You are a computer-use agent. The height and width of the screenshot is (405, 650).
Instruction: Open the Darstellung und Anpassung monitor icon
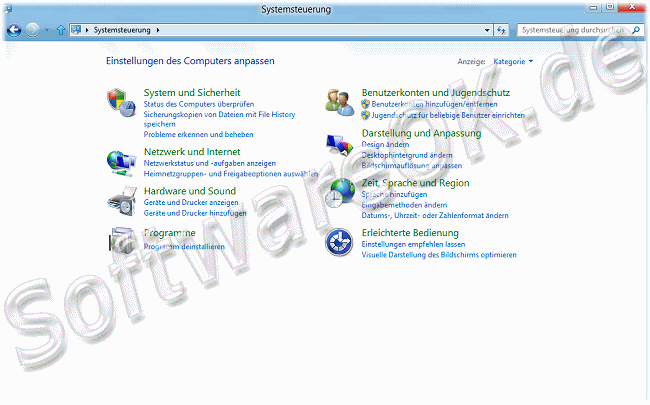(340, 145)
